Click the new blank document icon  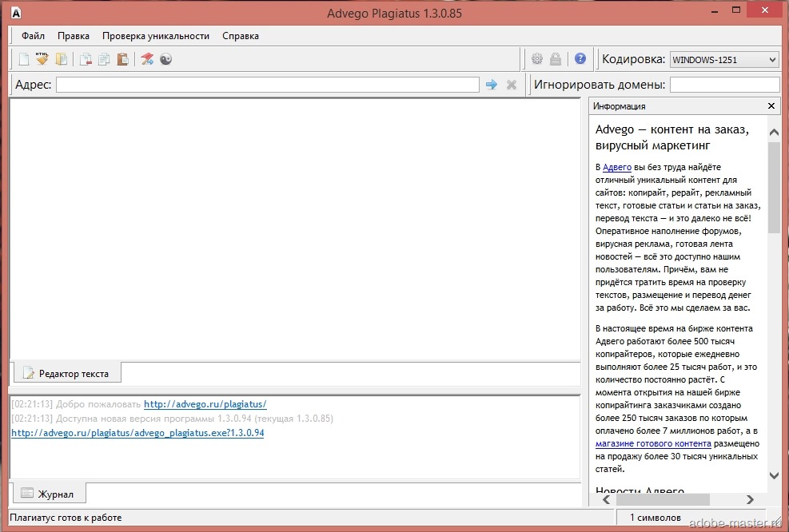tap(24, 59)
